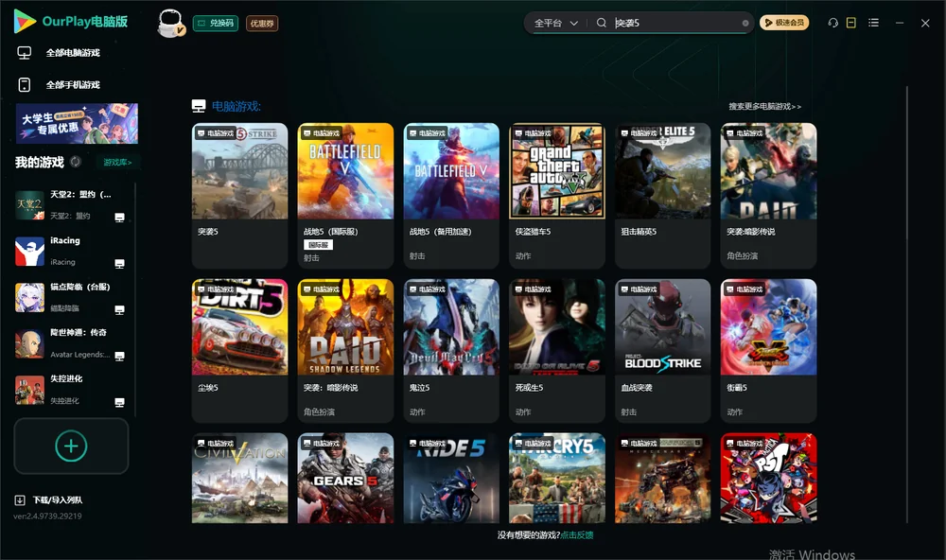Click PC icon in 天堂2: 盟约 row

119,218
